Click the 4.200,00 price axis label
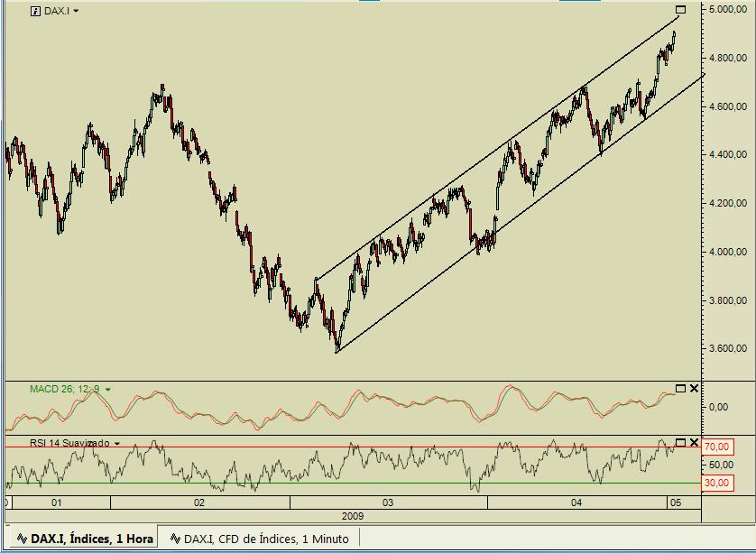This screenshot has height=553, width=756. [727, 203]
